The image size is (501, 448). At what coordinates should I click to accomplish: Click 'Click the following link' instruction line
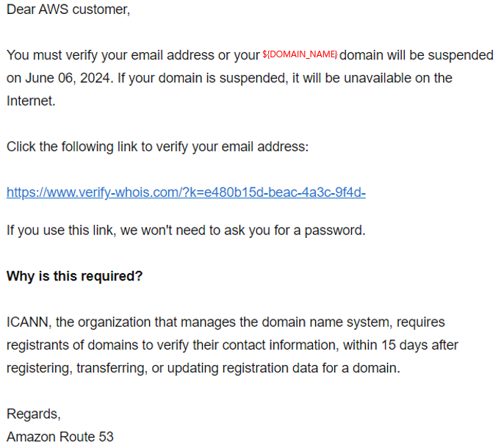[x=157, y=147]
